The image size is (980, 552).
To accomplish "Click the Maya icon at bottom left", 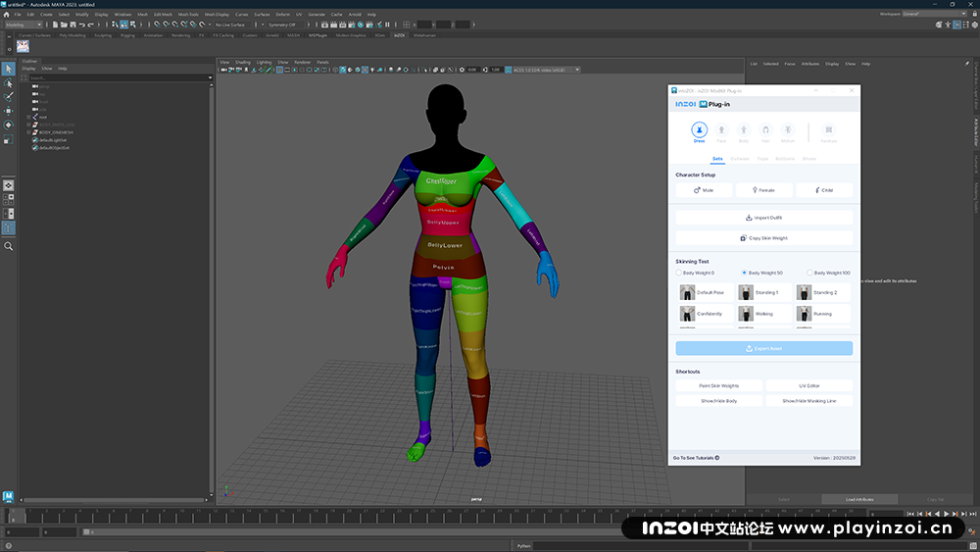I will [8, 496].
